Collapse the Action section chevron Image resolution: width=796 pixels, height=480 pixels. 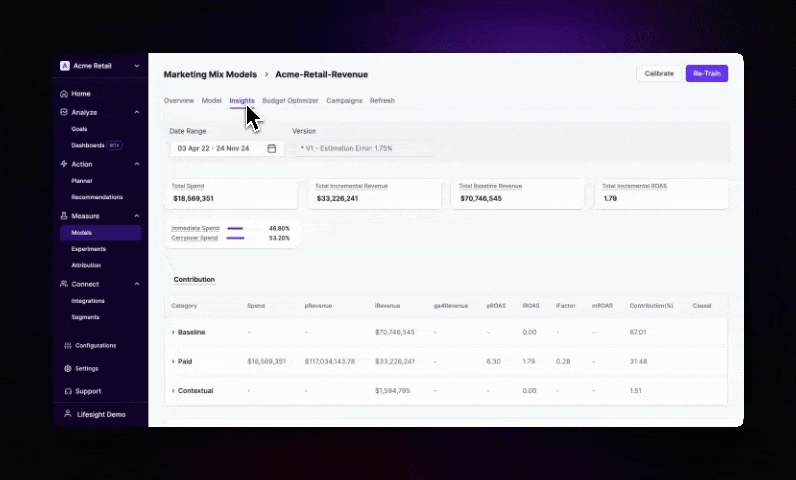coord(137,164)
